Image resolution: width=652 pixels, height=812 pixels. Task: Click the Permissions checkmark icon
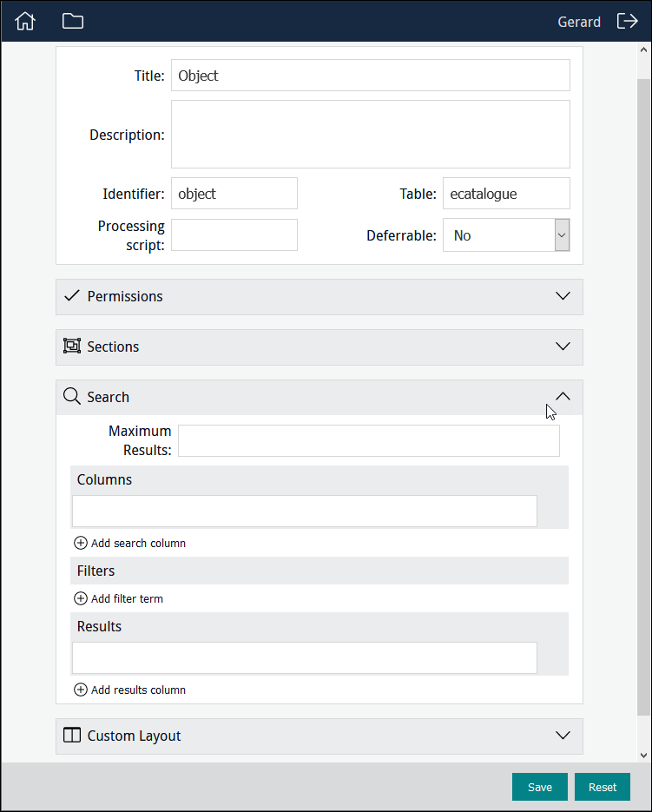coord(71,295)
